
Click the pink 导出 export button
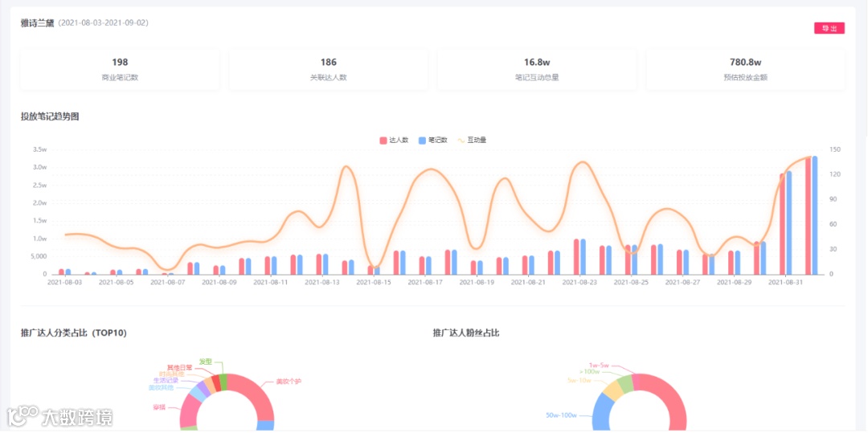(829, 28)
